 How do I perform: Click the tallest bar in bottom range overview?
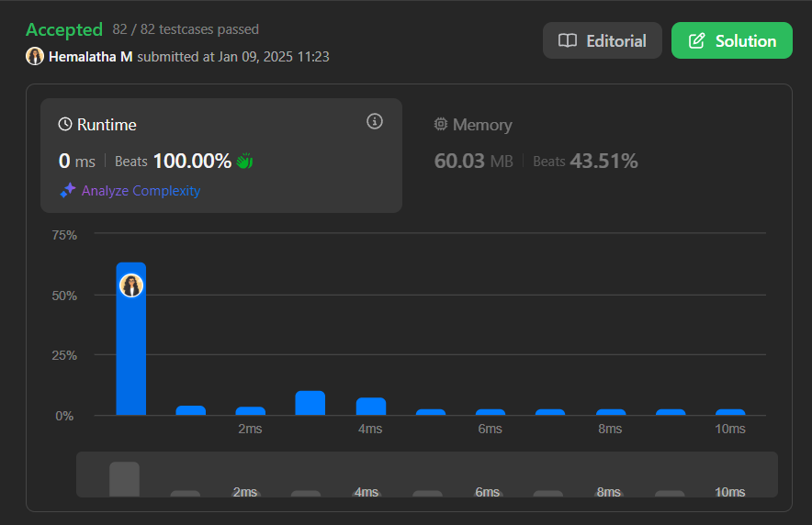pos(124,479)
